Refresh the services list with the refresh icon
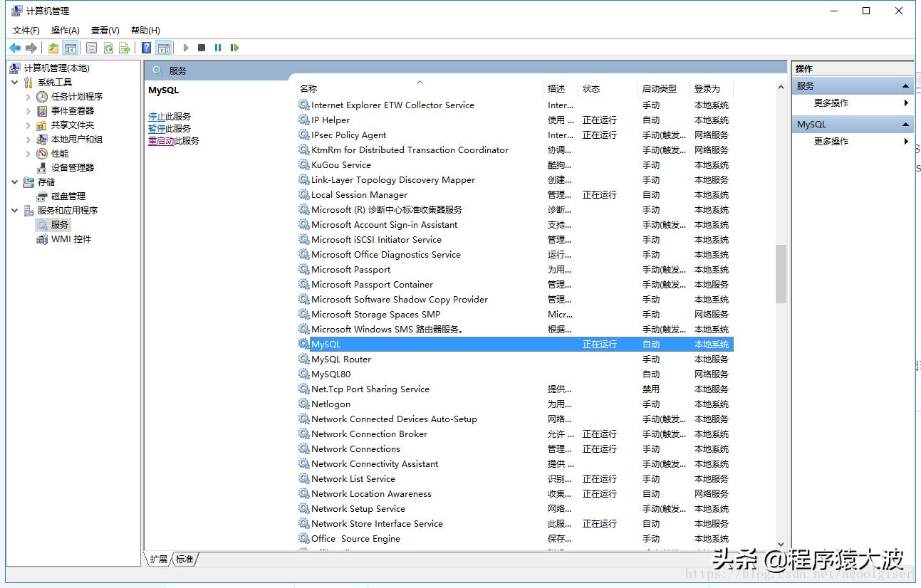Screen dimensions: 921x588 click(x=108, y=48)
